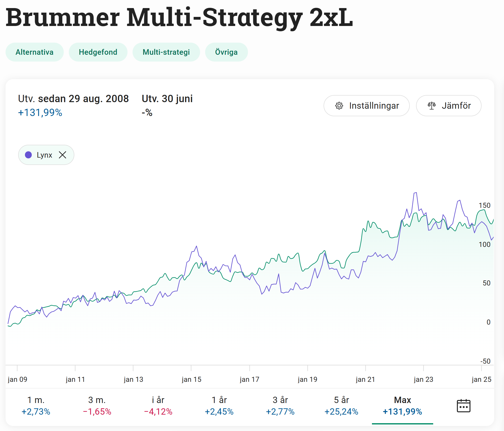The height and width of the screenshot is (431, 504).
Task: Open the Inställningar settings button
Action: pyautogui.click(x=366, y=106)
